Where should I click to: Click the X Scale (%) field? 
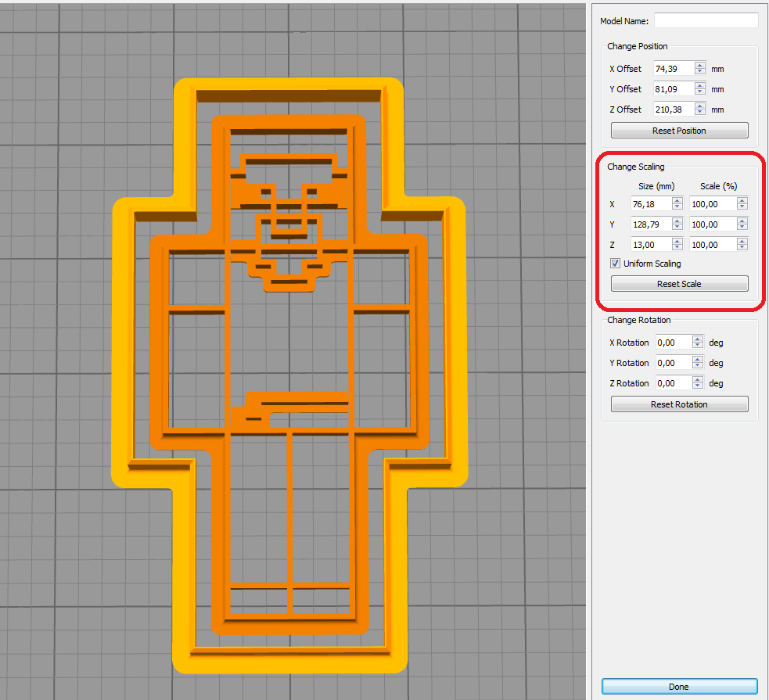(x=713, y=204)
